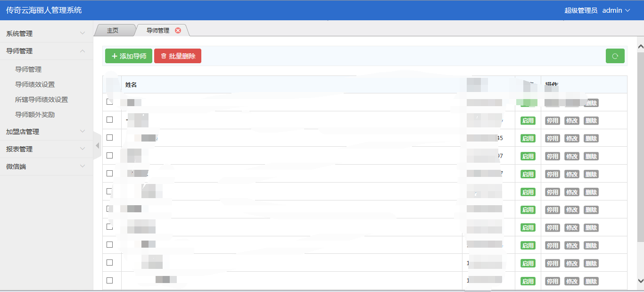
Task: Open 所辖导师绩效设置 in the sidebar
Action: tap(41, 100)
